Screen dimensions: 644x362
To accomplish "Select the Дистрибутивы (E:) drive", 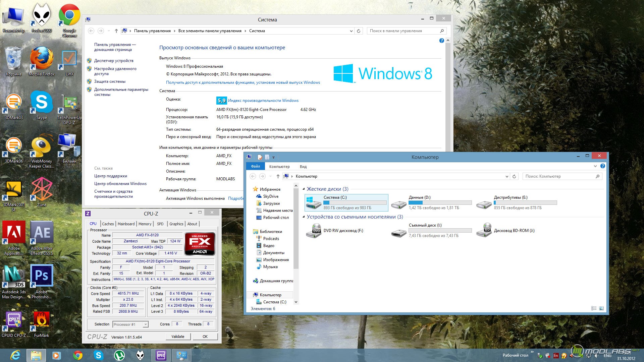I will [x=517, y=202].
